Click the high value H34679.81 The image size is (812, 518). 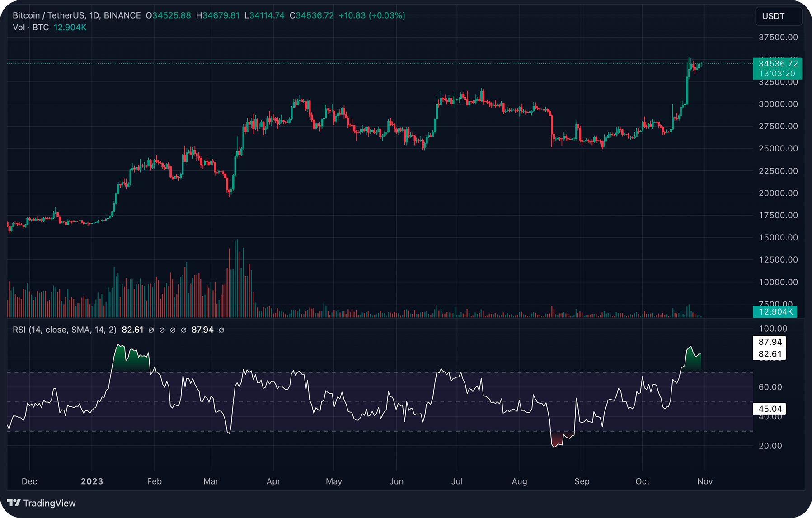[218, 15]
